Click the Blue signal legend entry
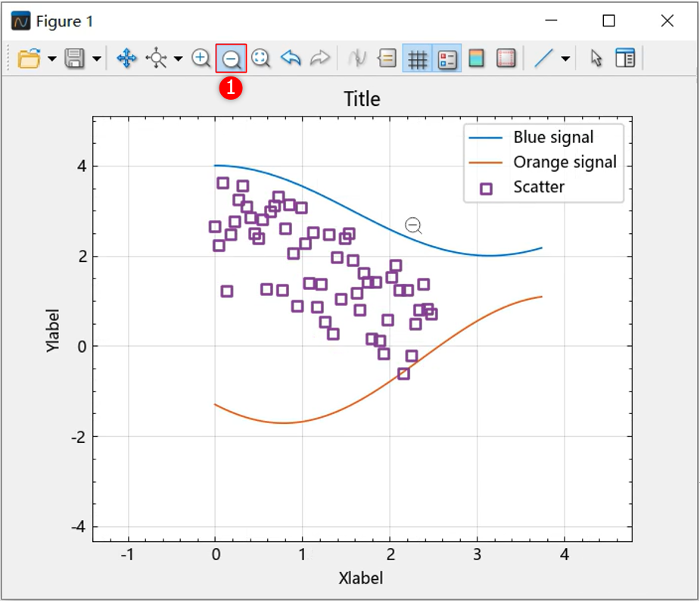Screen dimensions: 700x601 click(x=553, y=138)
